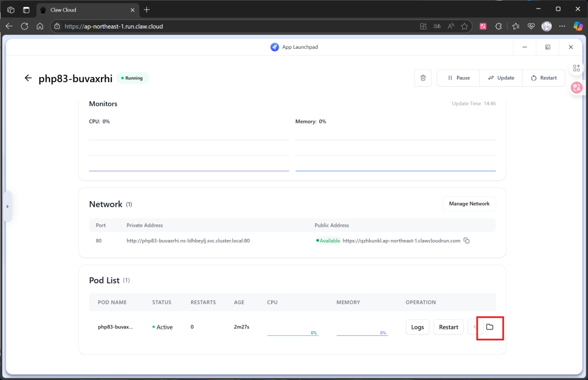Open the profile avatar menu
Image resolution: width=588 pixels, height=380 pixels.
point(547,26)
